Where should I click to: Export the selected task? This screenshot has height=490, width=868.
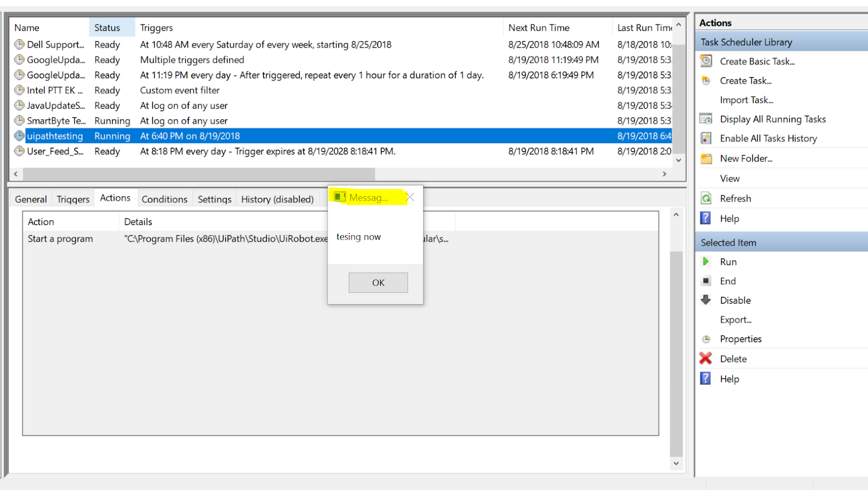click(736, 319)
